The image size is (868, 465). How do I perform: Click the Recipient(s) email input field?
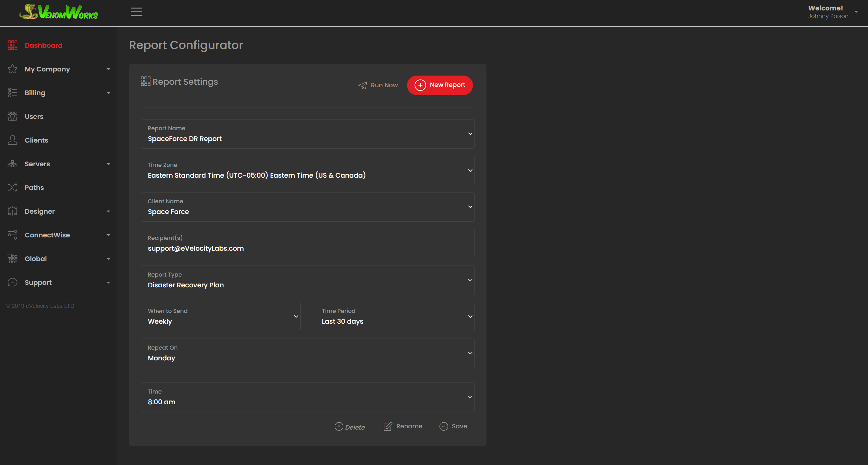point(307,248)
